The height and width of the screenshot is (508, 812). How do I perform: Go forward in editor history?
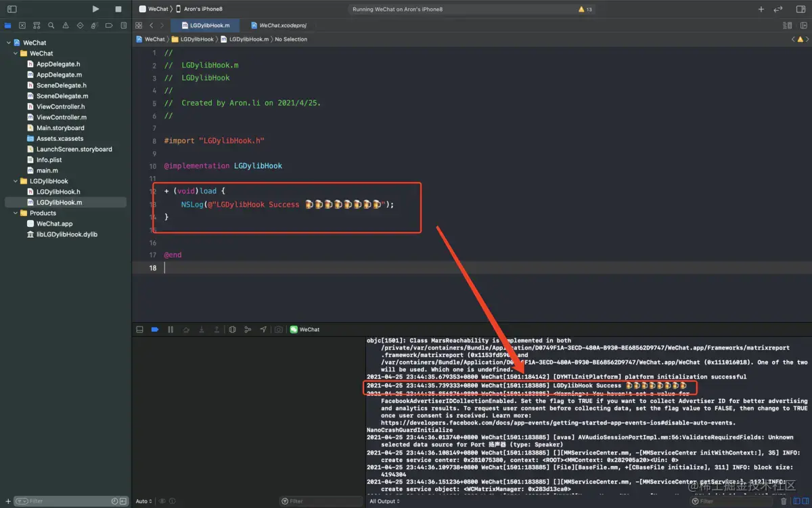pos(162,25)
